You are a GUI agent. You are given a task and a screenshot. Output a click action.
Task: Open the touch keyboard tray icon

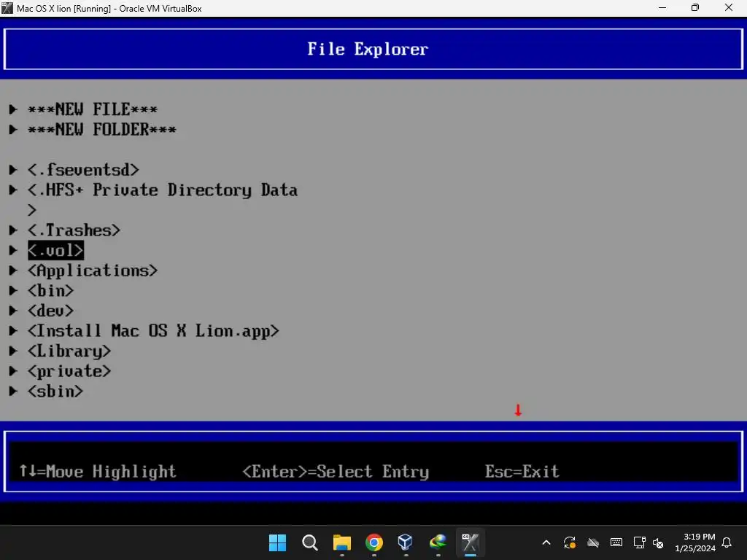click(x=616, y=542)
